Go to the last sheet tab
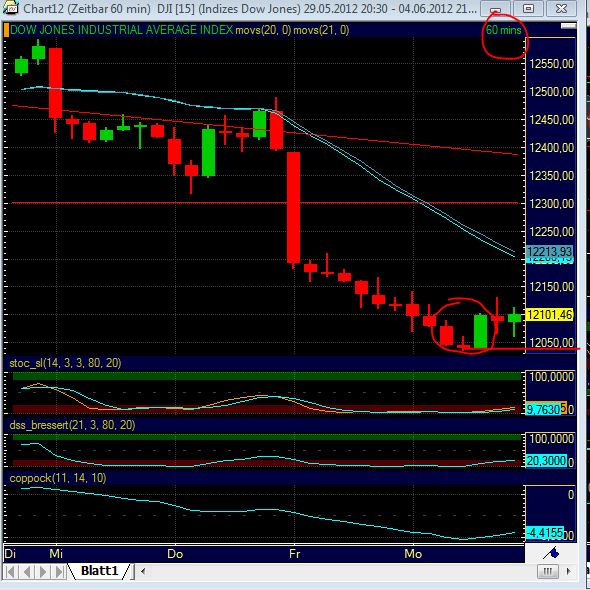Viewport: 590px width, 590px height. pos(59,572)
